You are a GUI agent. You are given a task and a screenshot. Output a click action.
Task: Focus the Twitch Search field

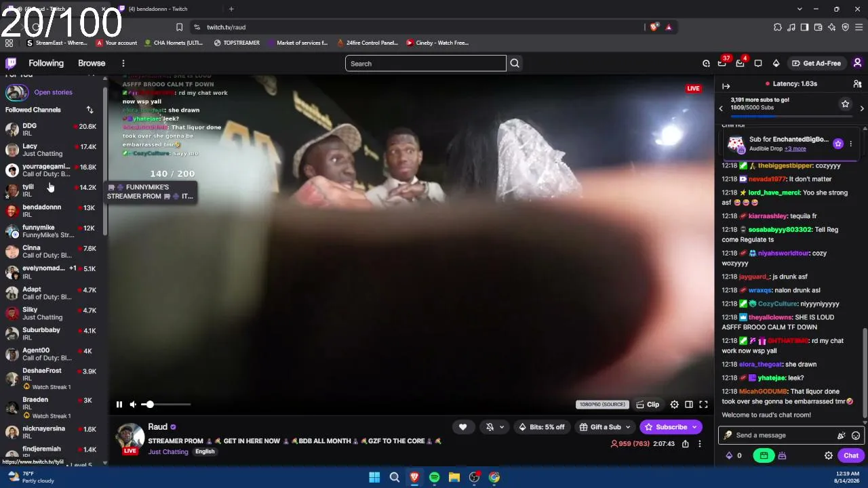pyautogui.click(x=426, y=64)
